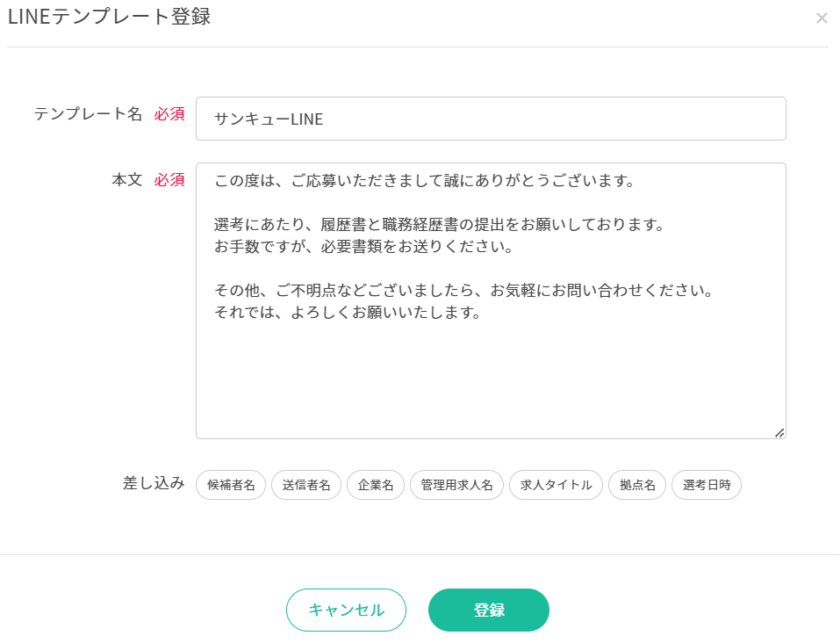Insert the 選考日時 merge tag
The image size is (840, 643).
[x=706, y=485]
